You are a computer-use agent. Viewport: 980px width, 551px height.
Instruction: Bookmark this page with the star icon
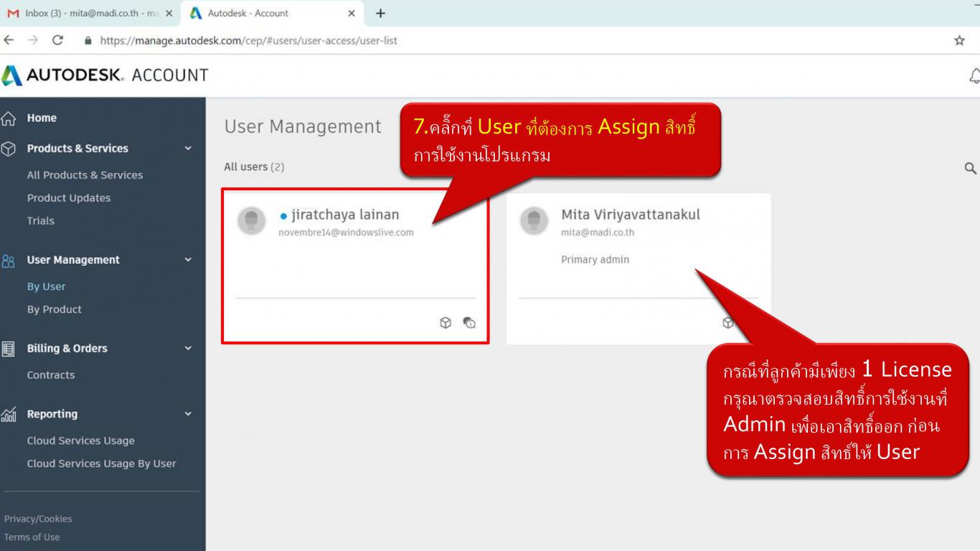point(959,41)
